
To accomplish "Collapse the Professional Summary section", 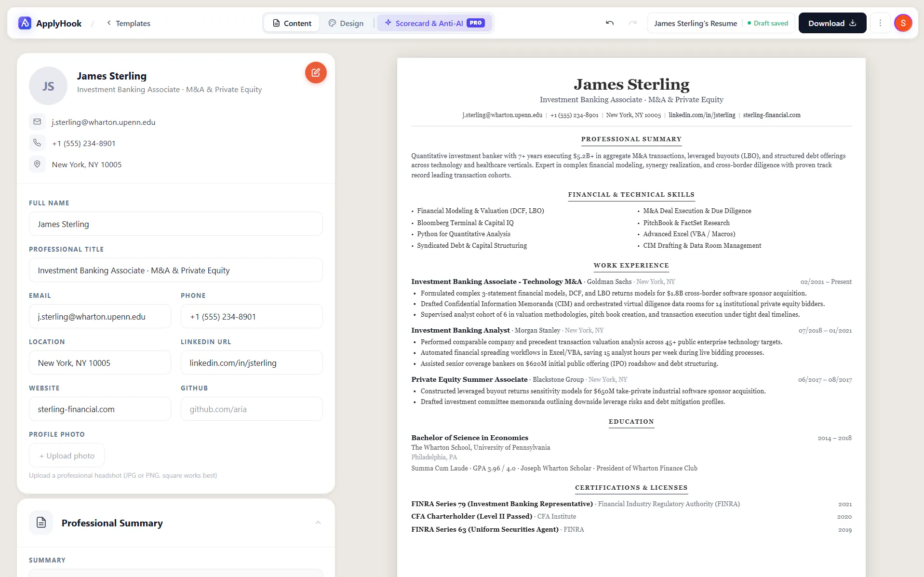I will tap(318, 523).
